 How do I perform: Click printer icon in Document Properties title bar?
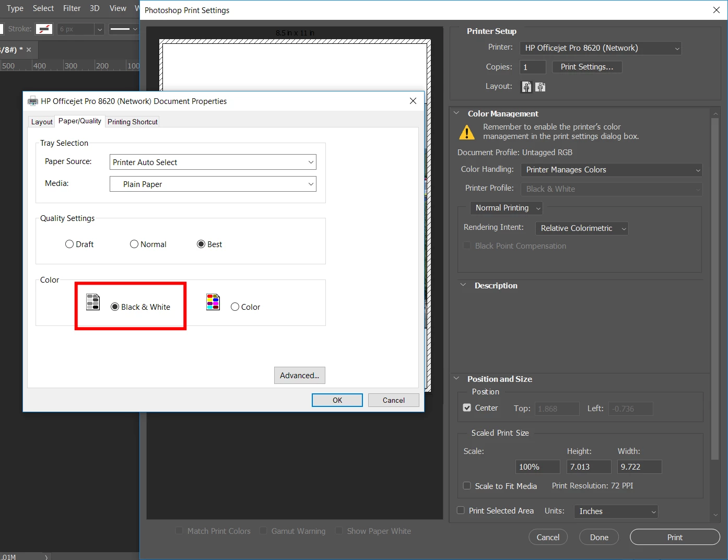point(33,101)
